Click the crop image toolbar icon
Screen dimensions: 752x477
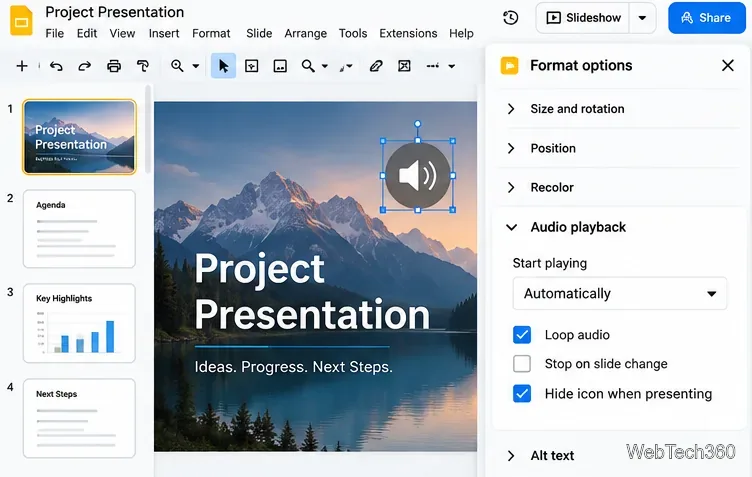(x=404, y=66)
